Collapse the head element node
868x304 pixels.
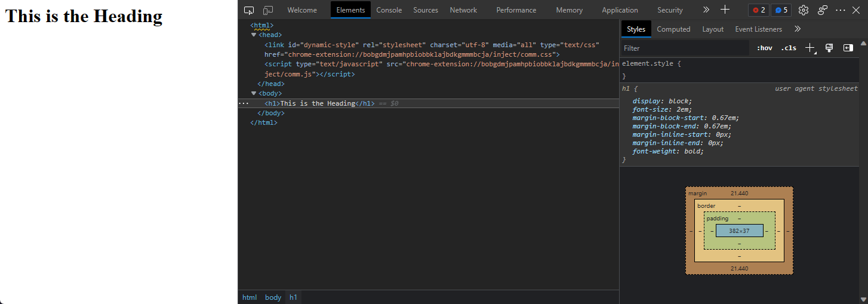point(254,35)
